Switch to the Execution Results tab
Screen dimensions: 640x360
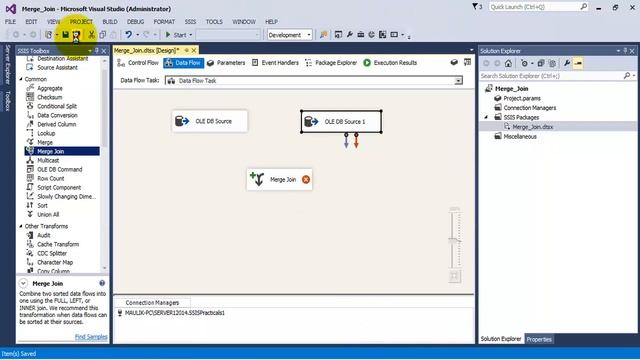(390, 63)
